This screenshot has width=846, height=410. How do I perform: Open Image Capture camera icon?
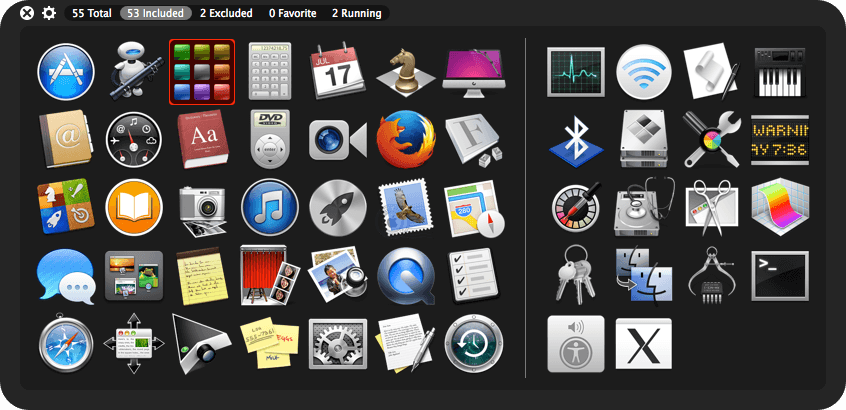point(202,211)
